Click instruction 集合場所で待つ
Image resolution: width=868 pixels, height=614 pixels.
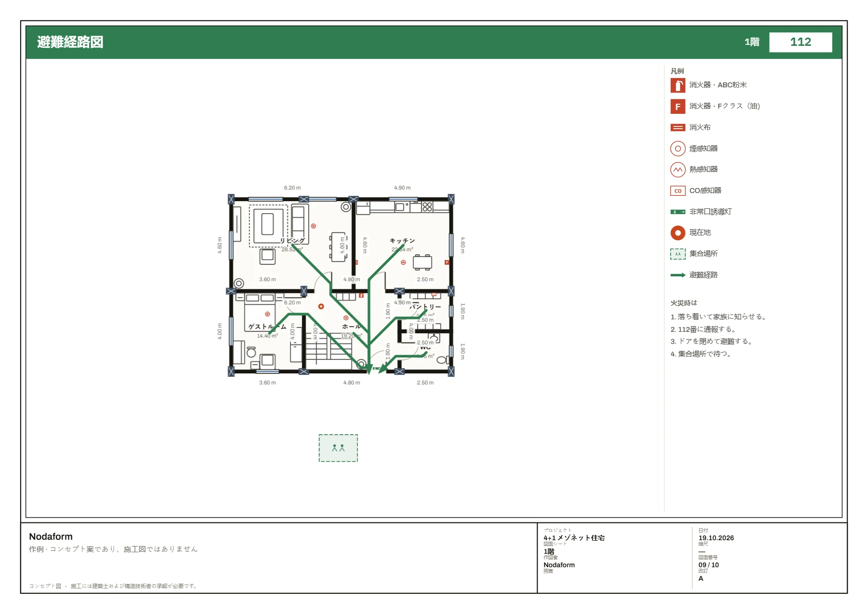tap(702, 354)
